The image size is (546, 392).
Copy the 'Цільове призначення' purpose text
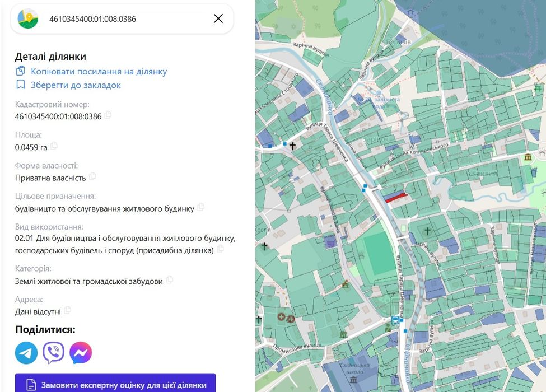200,207
